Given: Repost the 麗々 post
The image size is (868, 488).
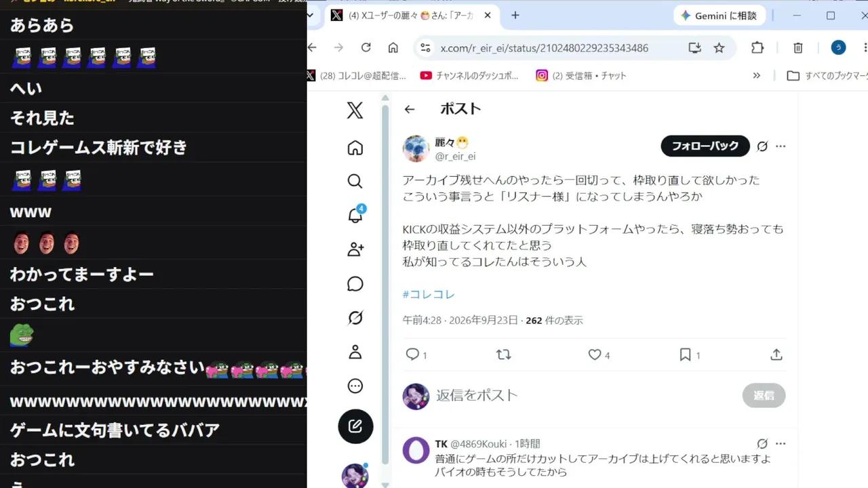Looking at the screenshot, I should 503,354.
